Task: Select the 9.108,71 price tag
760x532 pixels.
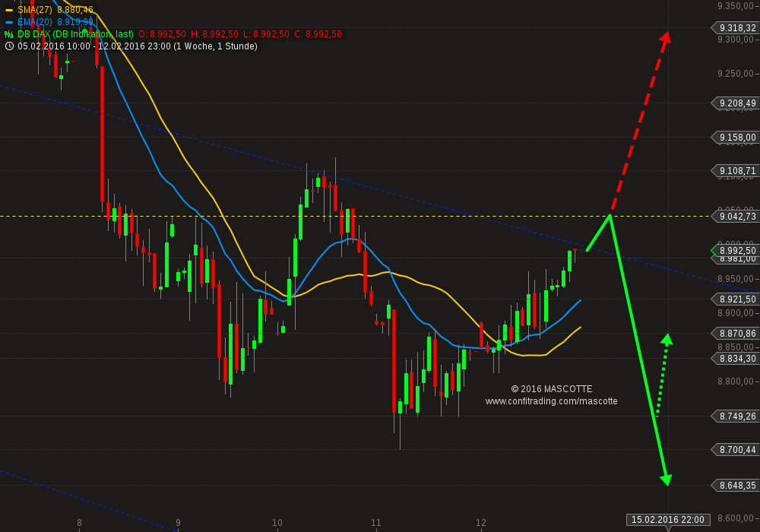Action: point(734,170)
